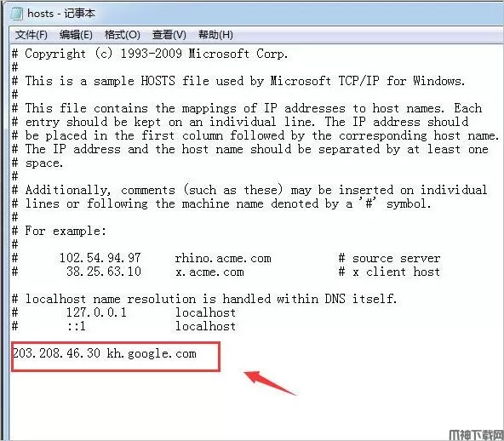Click the hosts - 记事本 window title
The image size is (504, 441).
click(x=61, y=14)
